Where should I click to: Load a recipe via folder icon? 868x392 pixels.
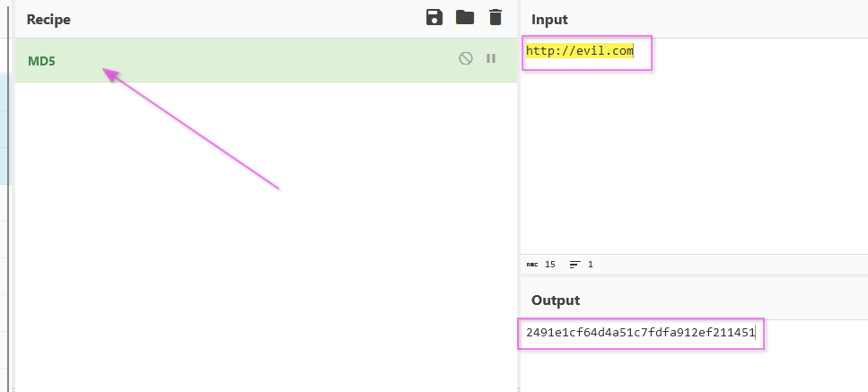[465, 18]
